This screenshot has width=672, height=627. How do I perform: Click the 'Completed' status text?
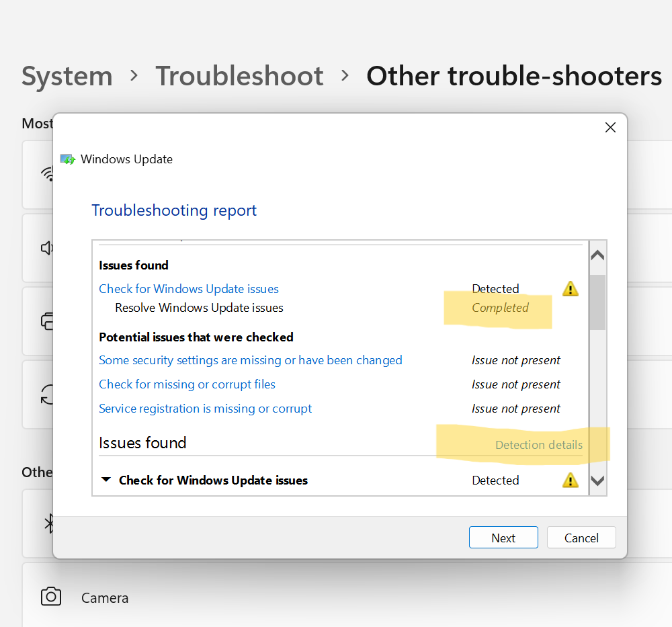(500, 308)
